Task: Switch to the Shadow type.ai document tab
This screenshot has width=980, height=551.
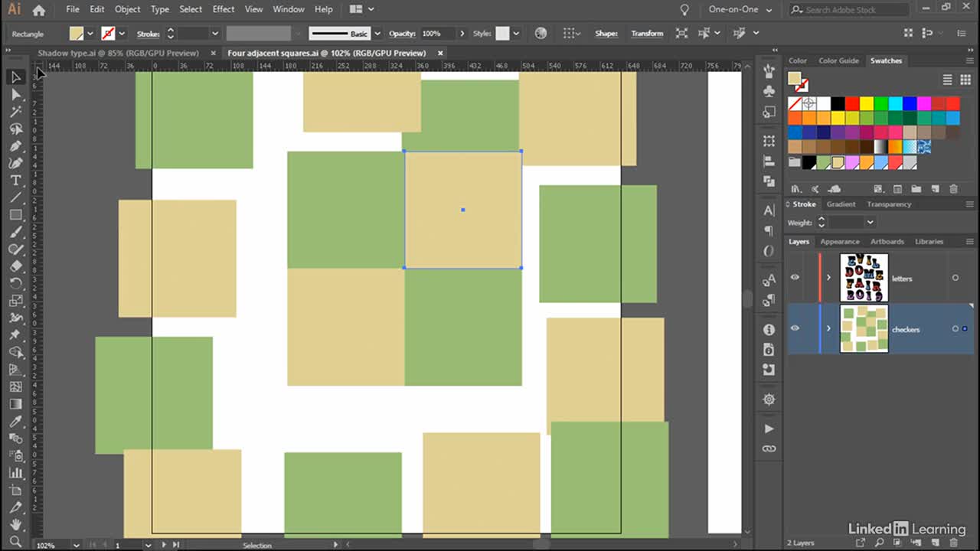Action: click(118, 53)
